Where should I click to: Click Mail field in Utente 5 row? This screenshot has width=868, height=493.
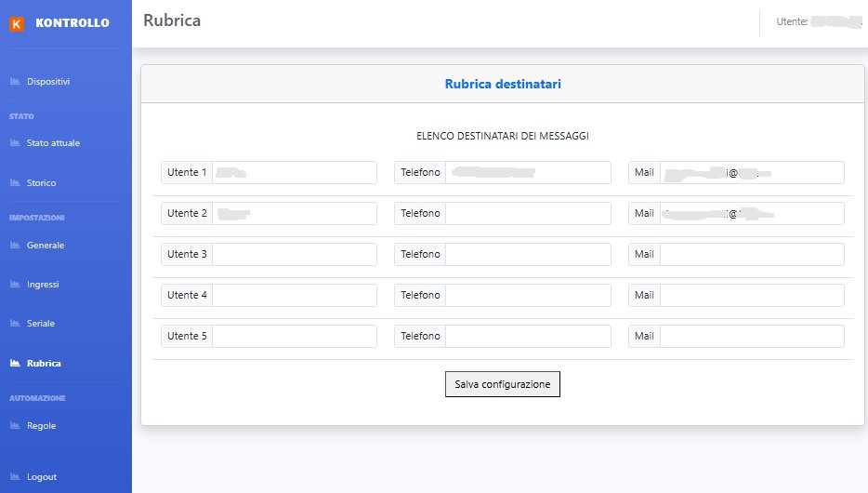pyautogui.click(x=753, y=336)
